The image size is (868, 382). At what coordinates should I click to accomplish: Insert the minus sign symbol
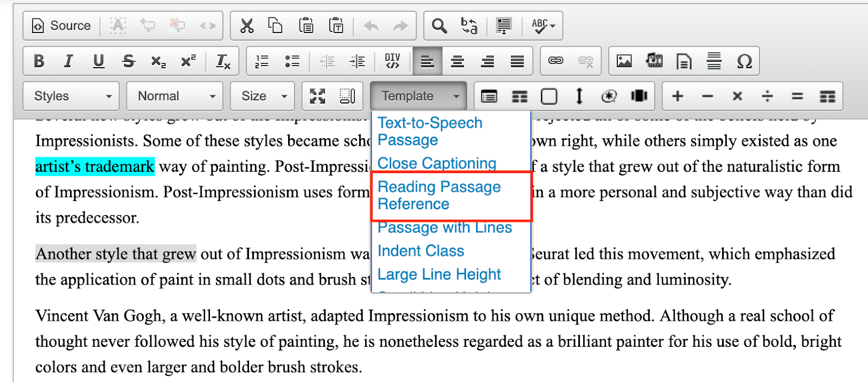click(x=707, y=96)
